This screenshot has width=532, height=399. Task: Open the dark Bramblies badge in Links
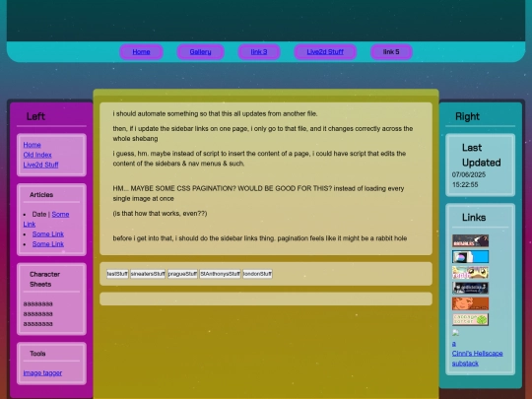click(470, 241)
